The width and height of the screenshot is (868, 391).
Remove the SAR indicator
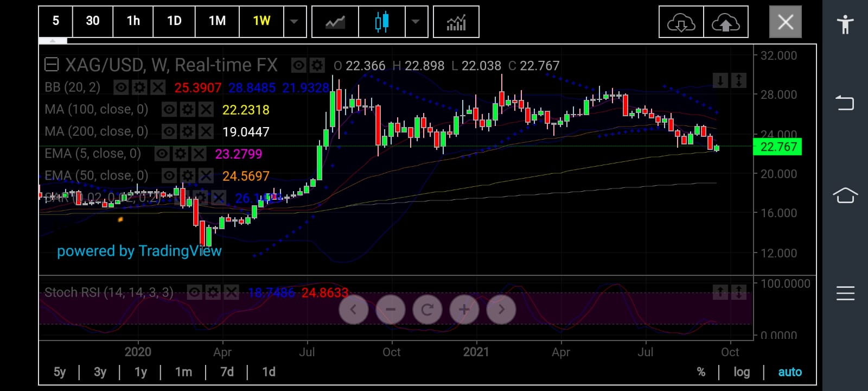tap(219, 198)
